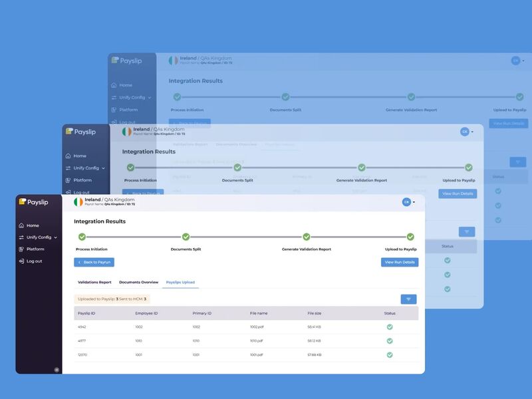This screenshot has width=532, height=399.
Task: Click the Back to Payrun button
Action: click(95, 262)
